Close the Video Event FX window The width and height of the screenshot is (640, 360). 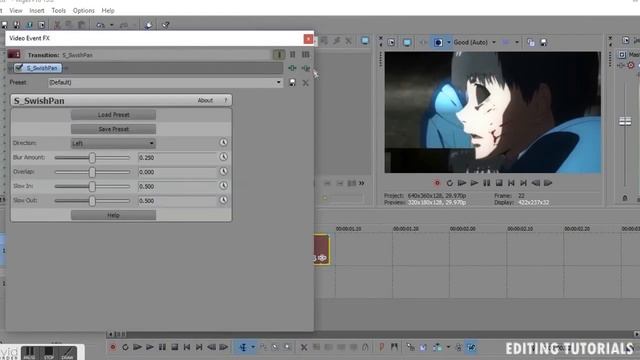[308, 39]
